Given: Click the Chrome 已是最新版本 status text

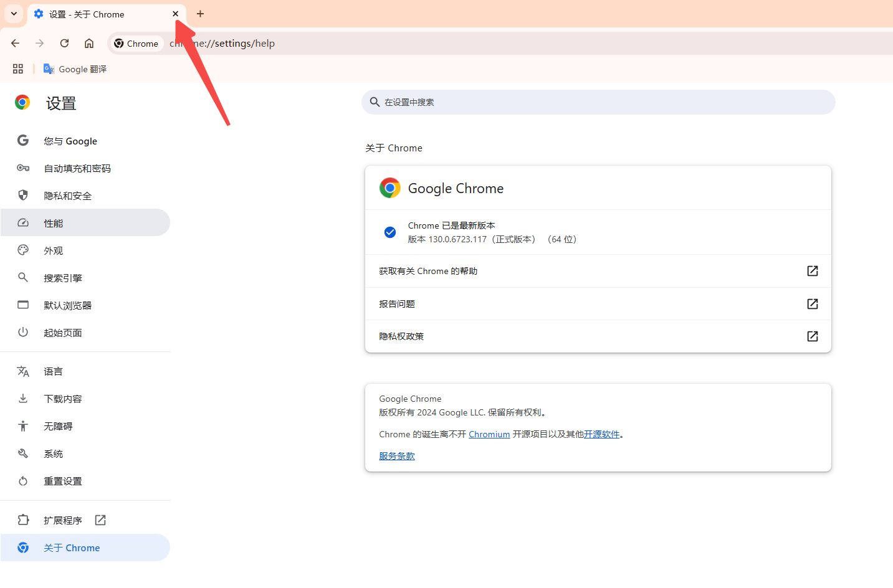Looking at the screenshot, I should [452, 225].
